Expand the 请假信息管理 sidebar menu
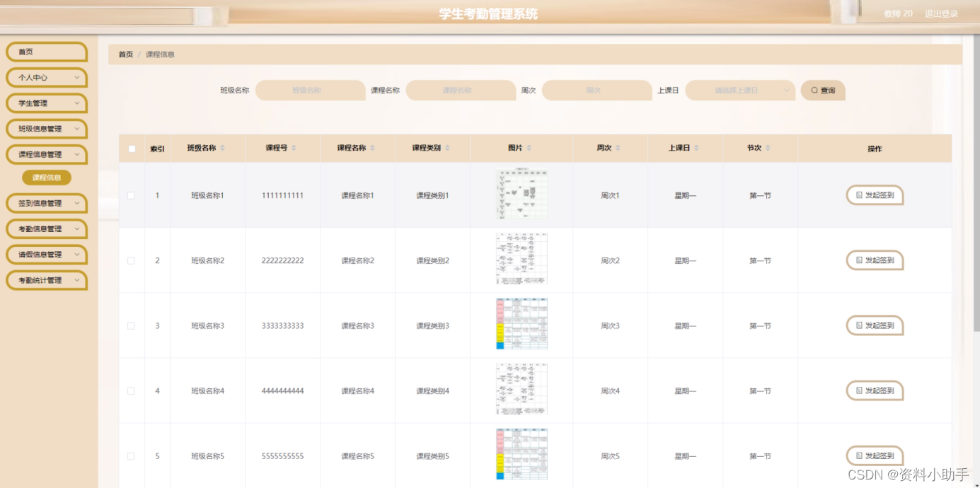The height and width of the screenshot is (488, 980). coord(47,254)
